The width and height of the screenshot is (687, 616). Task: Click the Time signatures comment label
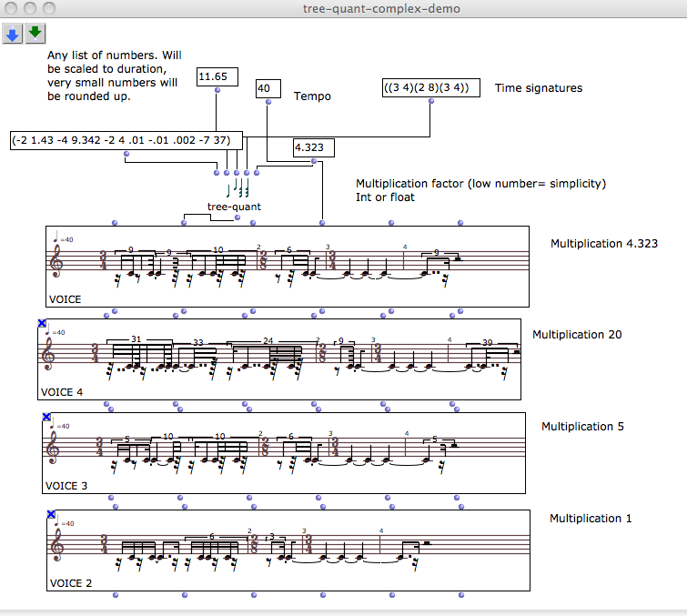coord(538,88)
